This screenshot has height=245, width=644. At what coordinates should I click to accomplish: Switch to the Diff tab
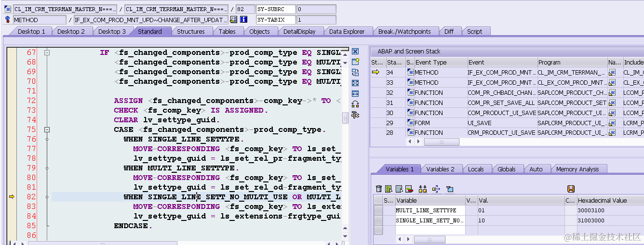[449, 31]
